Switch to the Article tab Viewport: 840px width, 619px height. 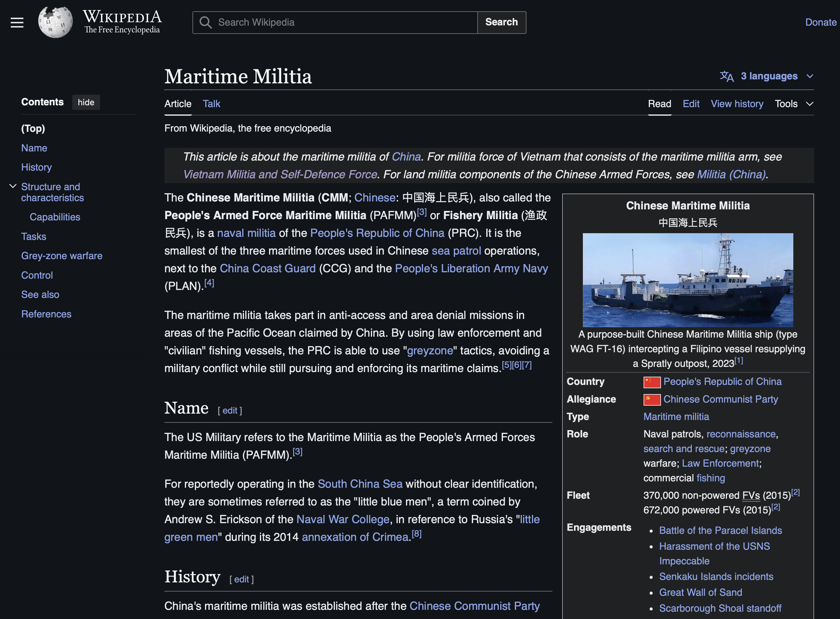point(178,104)
